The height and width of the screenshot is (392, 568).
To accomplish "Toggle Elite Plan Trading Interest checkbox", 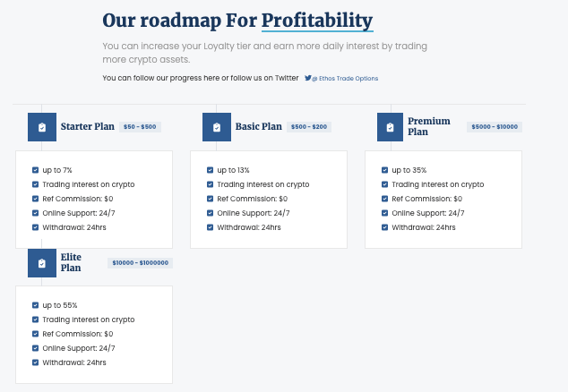I will click(x=35, y=320).
